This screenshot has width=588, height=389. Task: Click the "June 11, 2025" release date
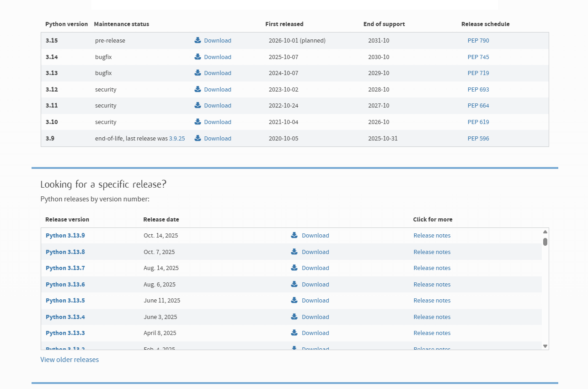[162, 301]
